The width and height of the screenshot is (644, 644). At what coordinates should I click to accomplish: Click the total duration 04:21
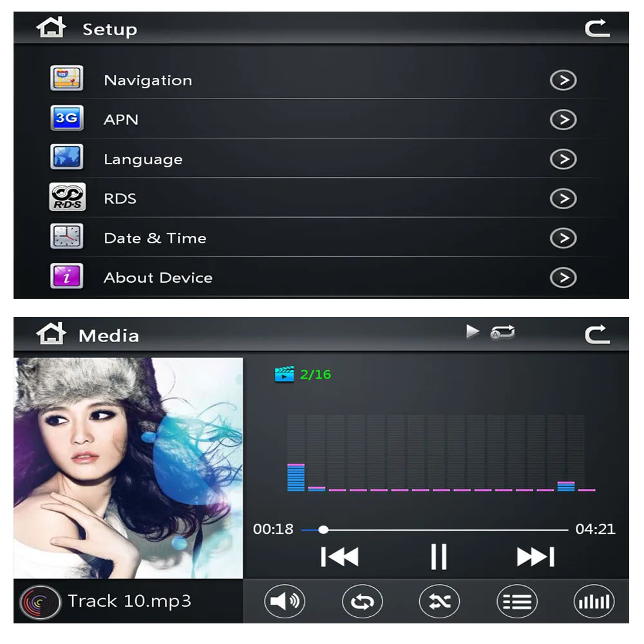pos(595,529)
